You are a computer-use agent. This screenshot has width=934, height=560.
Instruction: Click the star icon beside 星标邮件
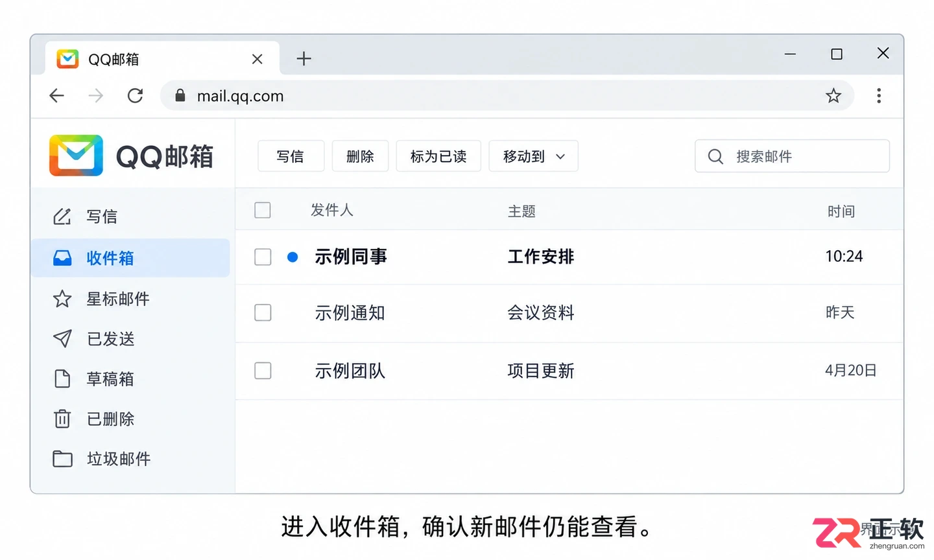(62, 299)
